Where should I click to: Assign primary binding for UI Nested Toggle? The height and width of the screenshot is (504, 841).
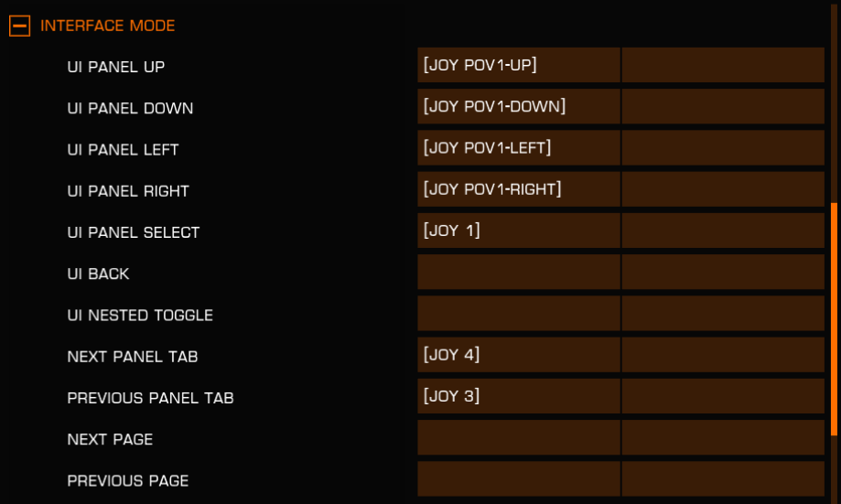tap(519, 313)
